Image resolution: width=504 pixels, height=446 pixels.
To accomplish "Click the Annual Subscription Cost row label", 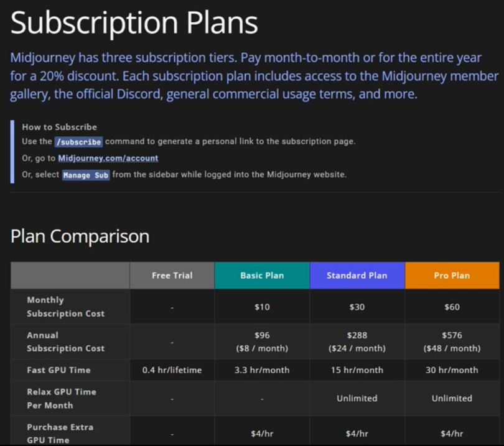I will point(65,341).
